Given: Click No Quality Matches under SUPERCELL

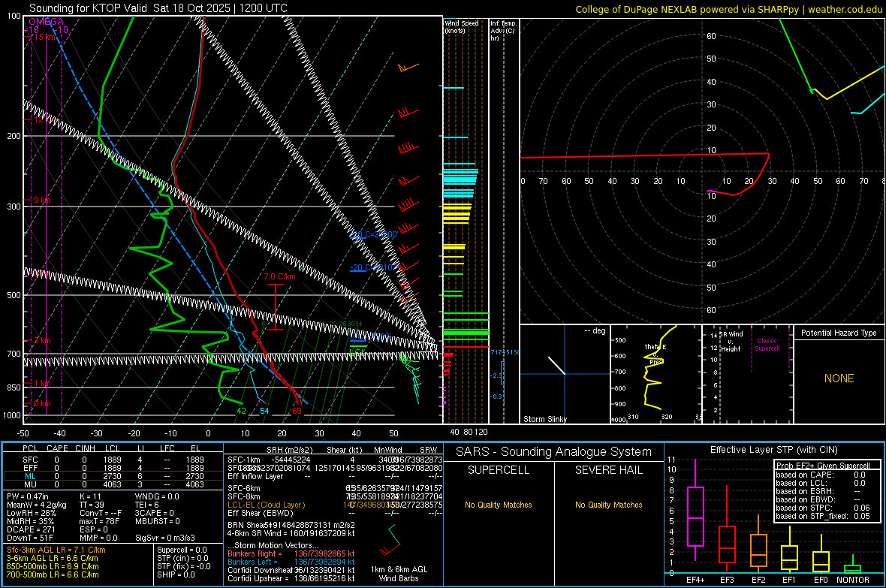Looking at the screenshot, I should coord(499,505).
